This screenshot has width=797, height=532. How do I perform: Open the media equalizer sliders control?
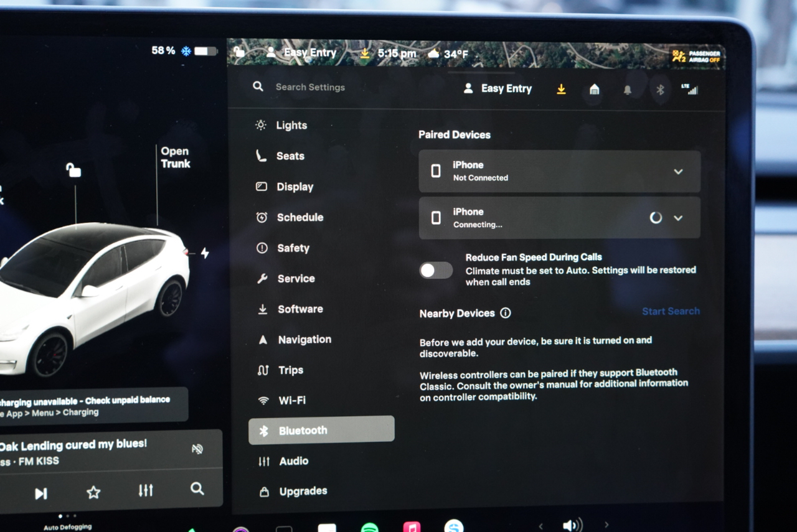click(x=145, y=491)
